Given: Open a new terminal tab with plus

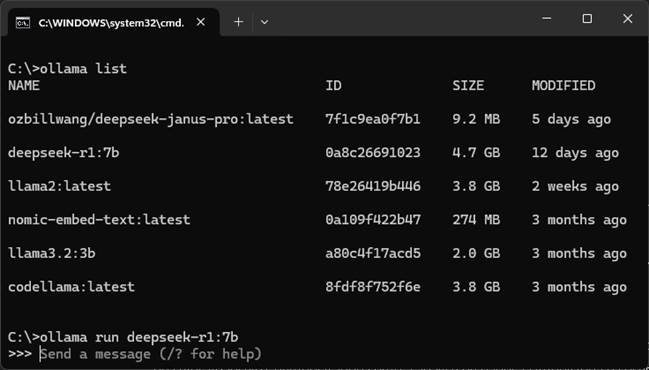Looking at the screenshot, I should 238,22.
